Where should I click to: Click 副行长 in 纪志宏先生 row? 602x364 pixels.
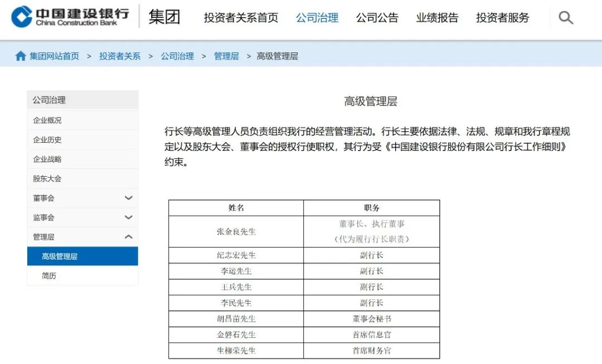[x=372, y=255]
